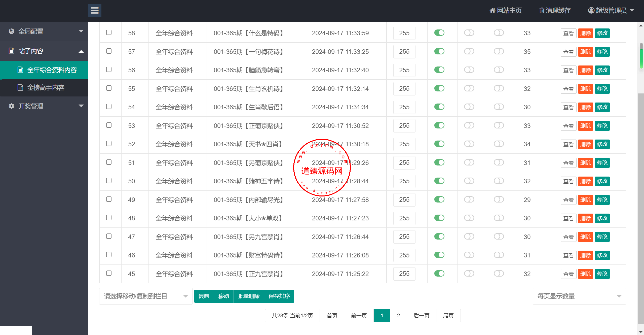Click the user avatar icon for 超级管理员
The image size is (644, 335).
coord(591,10)
